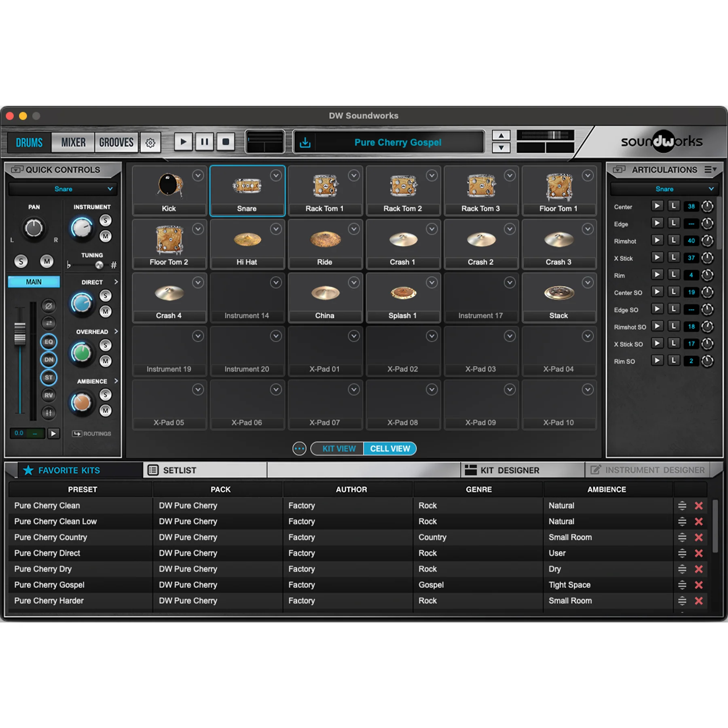Click the reorder handle for Pure Cherry Dry

pos(682,569)
